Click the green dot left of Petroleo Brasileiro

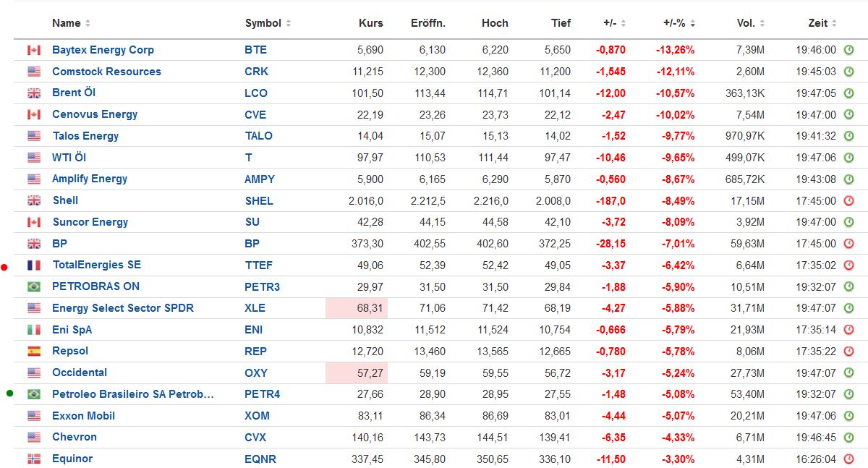tap(9, 393)
